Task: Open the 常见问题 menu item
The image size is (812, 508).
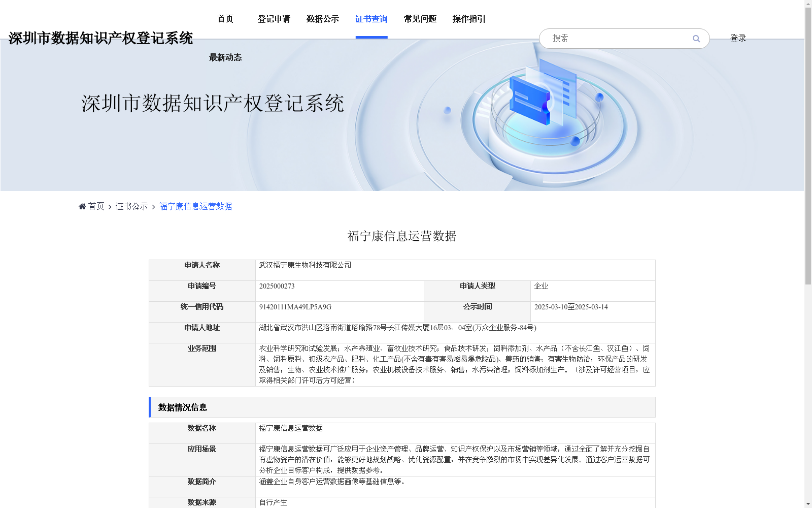Action: tap(420, 19)
